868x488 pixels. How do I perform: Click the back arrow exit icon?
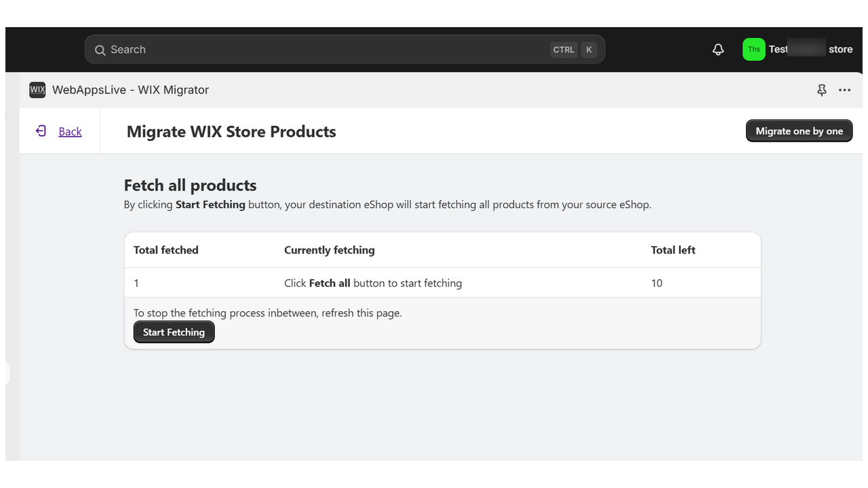point(41,131)
